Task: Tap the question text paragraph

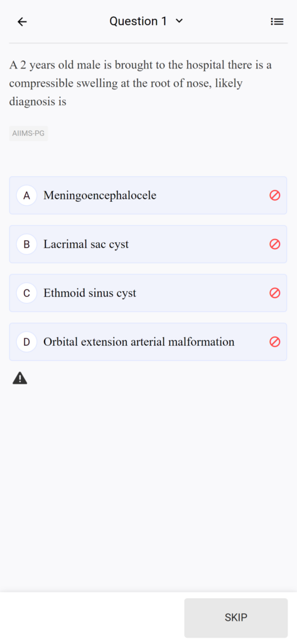Action: click(x=141, y=84)
